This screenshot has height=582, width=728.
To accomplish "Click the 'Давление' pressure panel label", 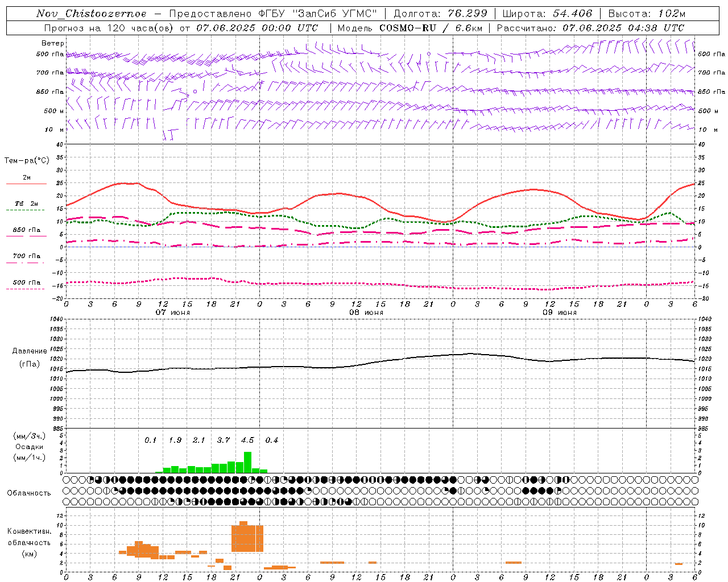I will pos(30,351).
